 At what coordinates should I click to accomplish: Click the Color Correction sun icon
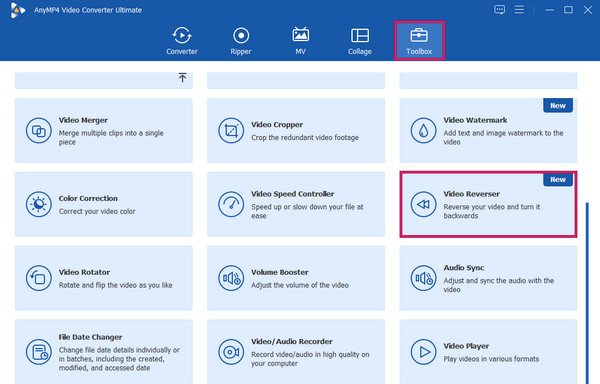tap(39, 204)
